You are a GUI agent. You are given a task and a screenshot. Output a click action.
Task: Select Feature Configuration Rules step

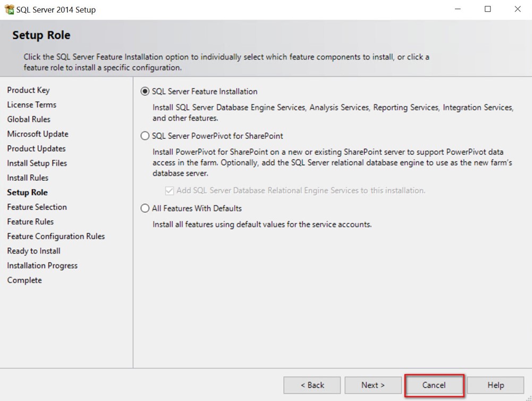(56, 237)
